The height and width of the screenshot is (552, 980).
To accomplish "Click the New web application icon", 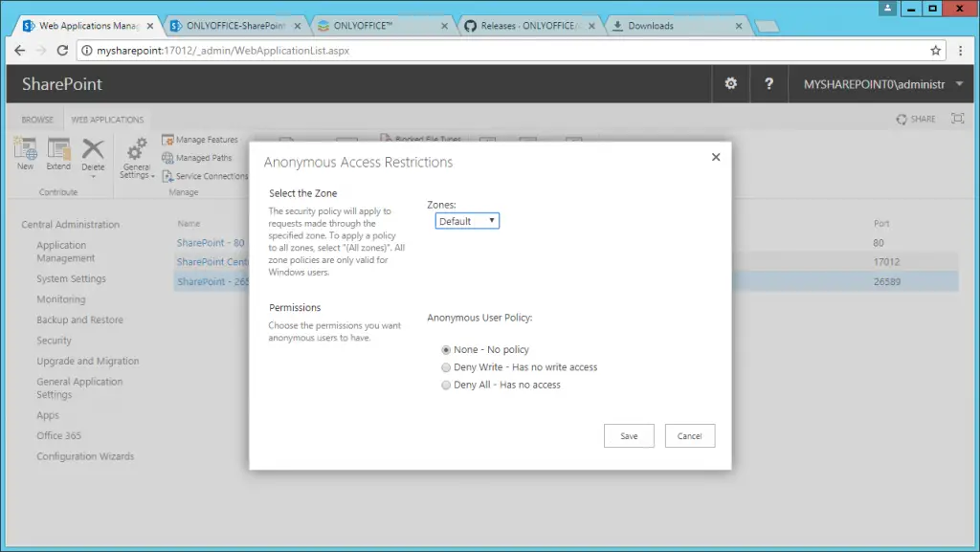I will 26,154.
